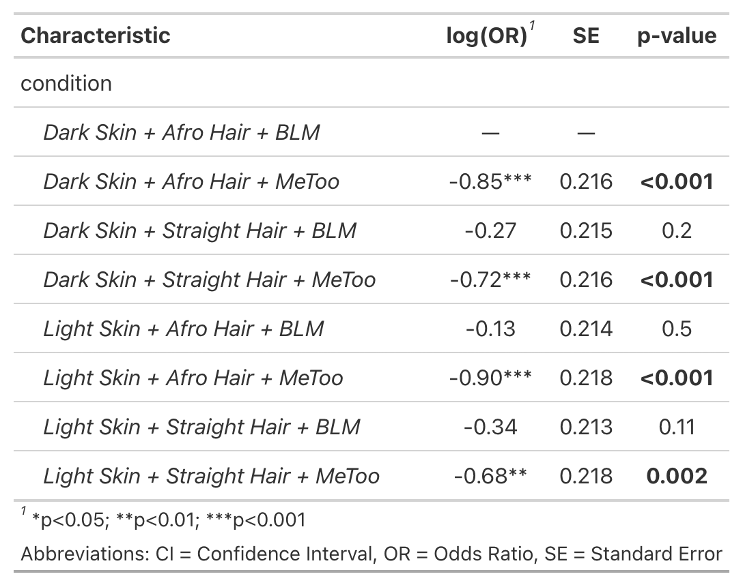The height and width of the screenshot is (586, 744).
Task: Select the Abbreviations footnote line
Action: (x=372, y=554)
